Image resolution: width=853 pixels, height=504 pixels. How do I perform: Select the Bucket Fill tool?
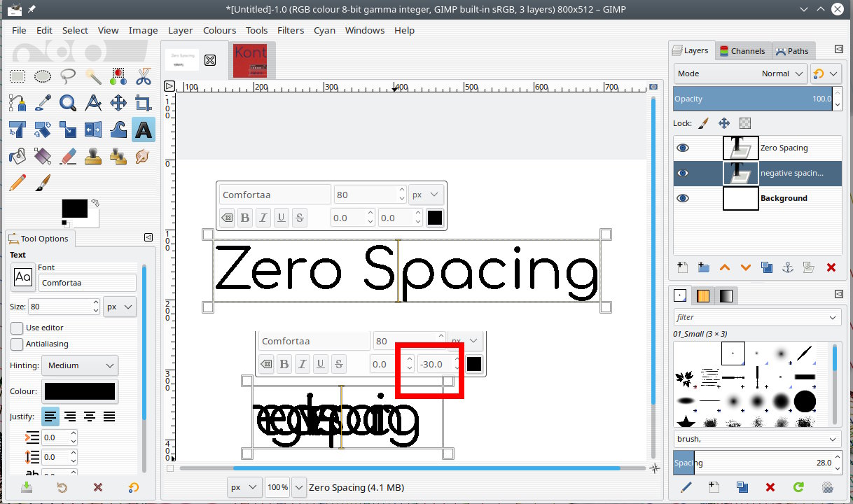(x=18, y=155)
